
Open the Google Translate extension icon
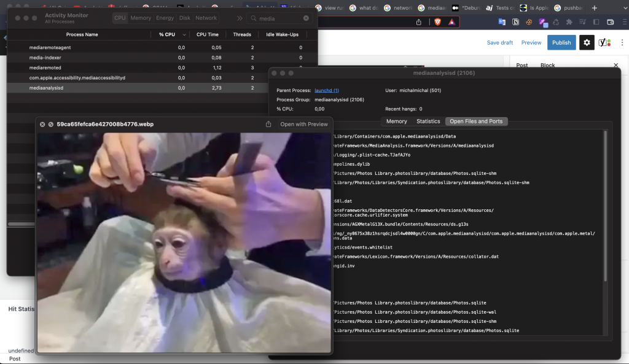[x=502, y=22]
